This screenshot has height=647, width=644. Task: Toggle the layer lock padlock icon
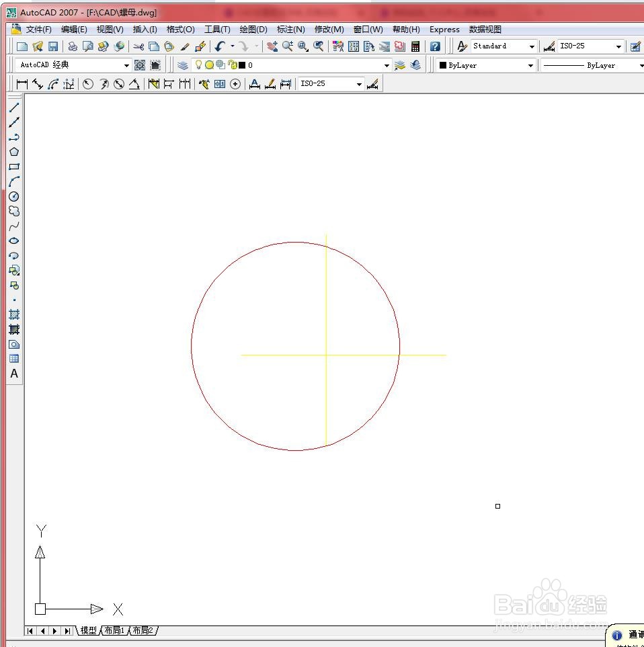233,64
